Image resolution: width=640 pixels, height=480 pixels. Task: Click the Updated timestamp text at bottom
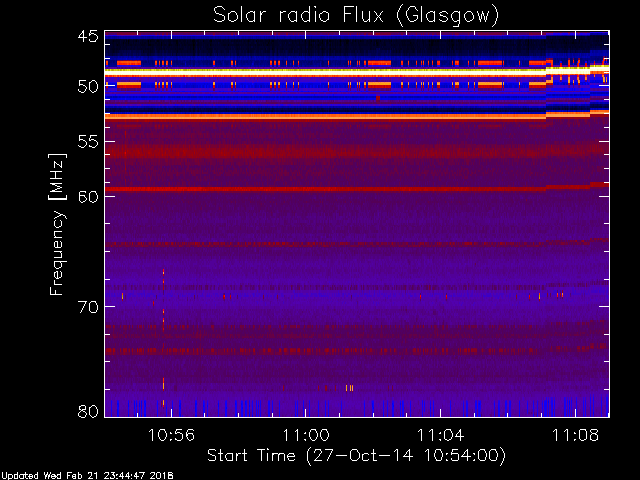coord(87,476)
